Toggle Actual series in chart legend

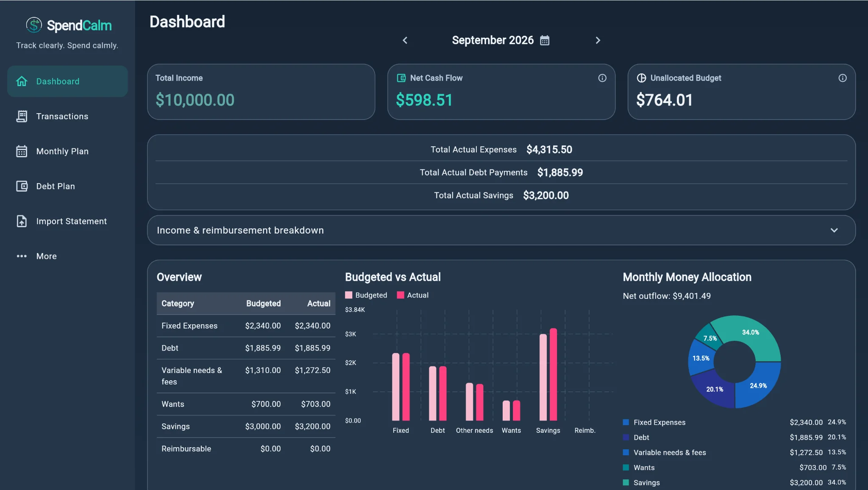[413, 295]
